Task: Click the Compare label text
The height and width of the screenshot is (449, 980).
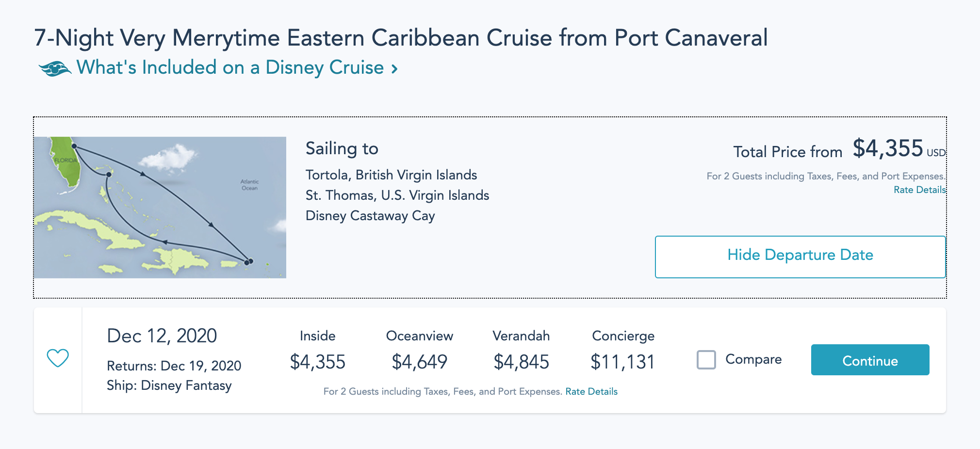Action: tap(753, 359)
